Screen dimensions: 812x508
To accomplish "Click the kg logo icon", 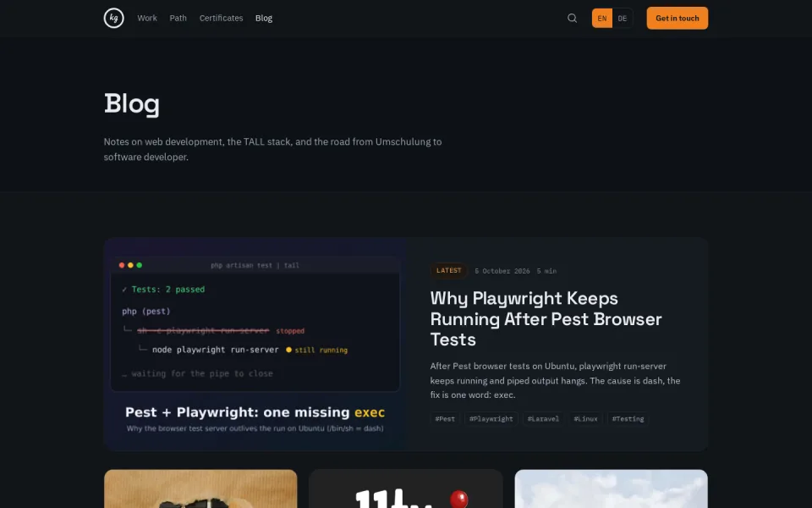I will [x=114, y=18].
